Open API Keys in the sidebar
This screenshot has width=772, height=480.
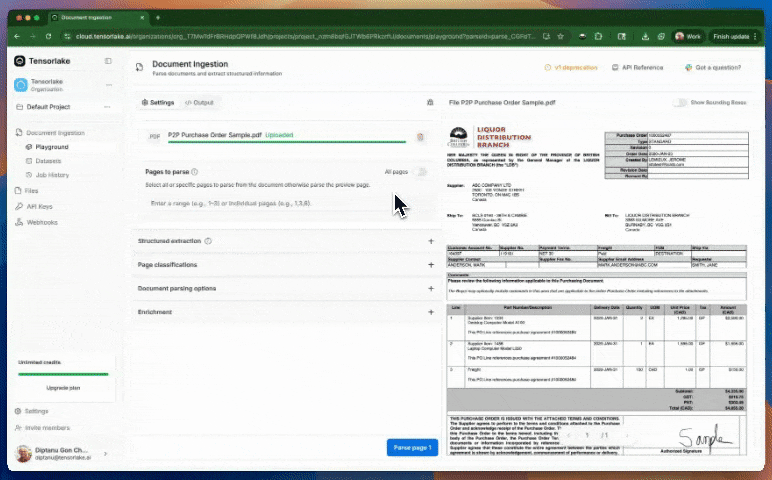pyautogui.click(x=40, y=206)
